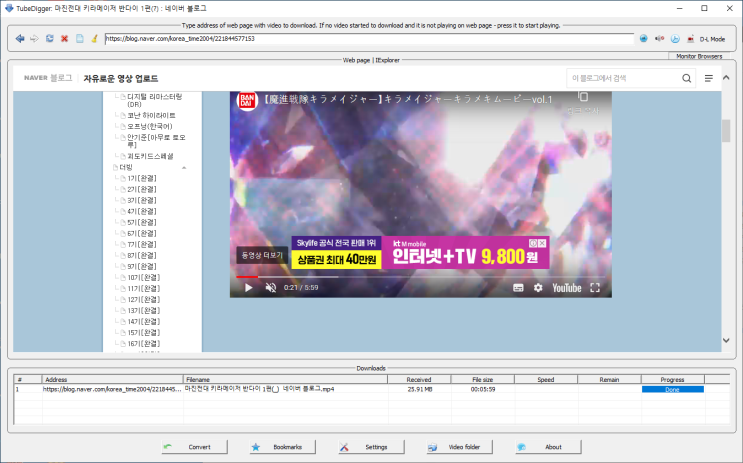
Task: Open 16기[완결] category
Action: pyautogui.click(x=144, y=344)
